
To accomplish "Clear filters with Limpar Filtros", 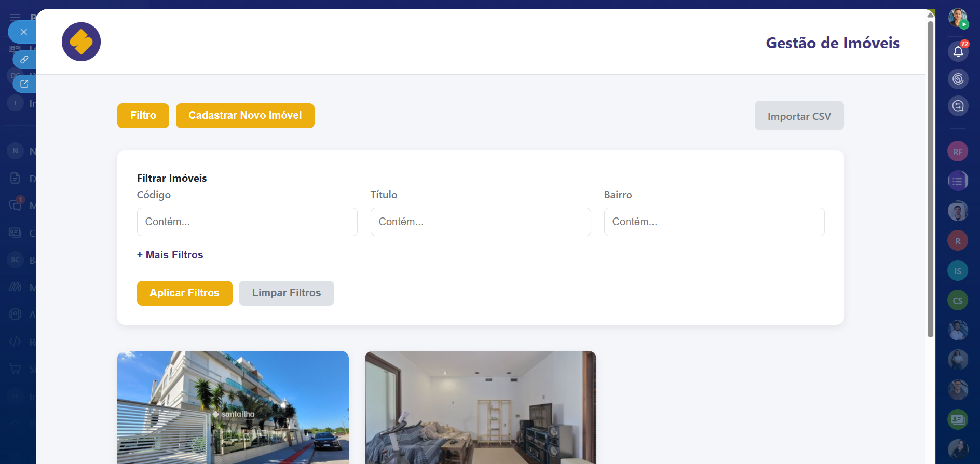I will [x=287, y=293].
